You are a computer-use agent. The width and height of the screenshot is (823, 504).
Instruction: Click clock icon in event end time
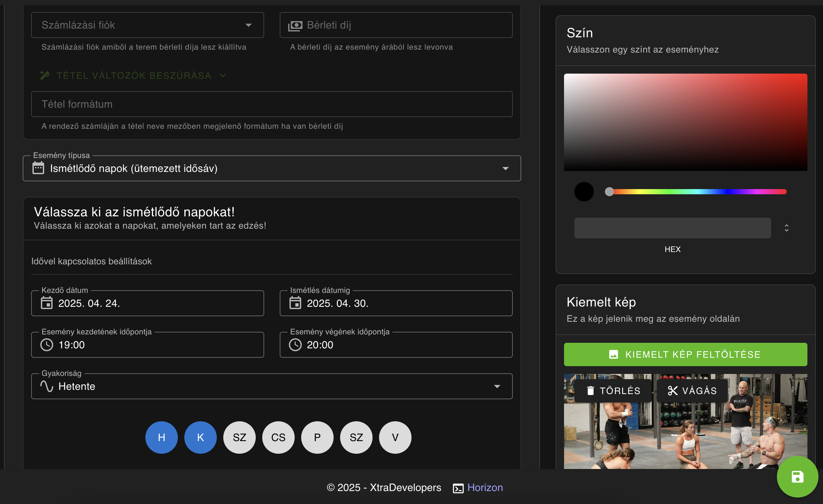coord(295,345)
